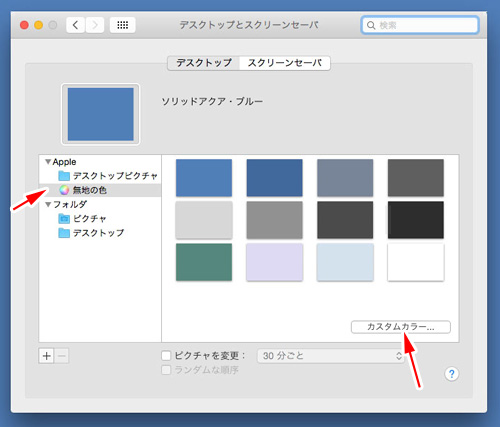Open the 30 分ごと interval dropdown

tap(331, 356)
